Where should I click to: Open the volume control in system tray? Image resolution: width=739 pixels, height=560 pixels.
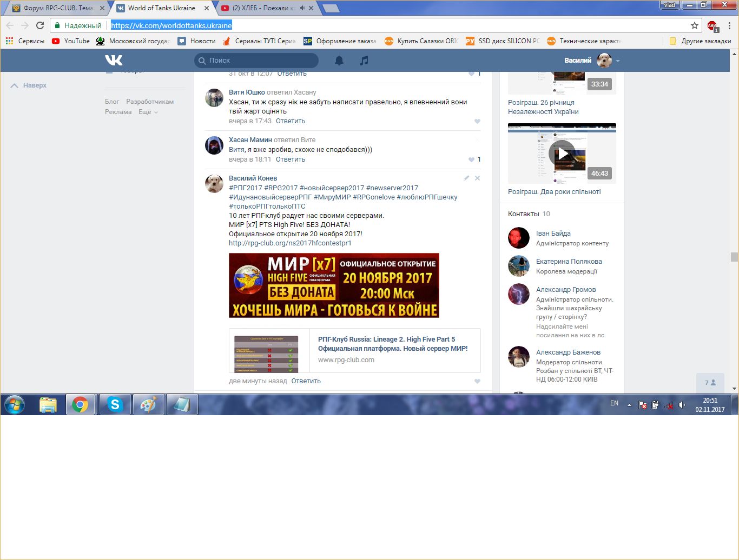pyautogui.click(x=682, y=405)
